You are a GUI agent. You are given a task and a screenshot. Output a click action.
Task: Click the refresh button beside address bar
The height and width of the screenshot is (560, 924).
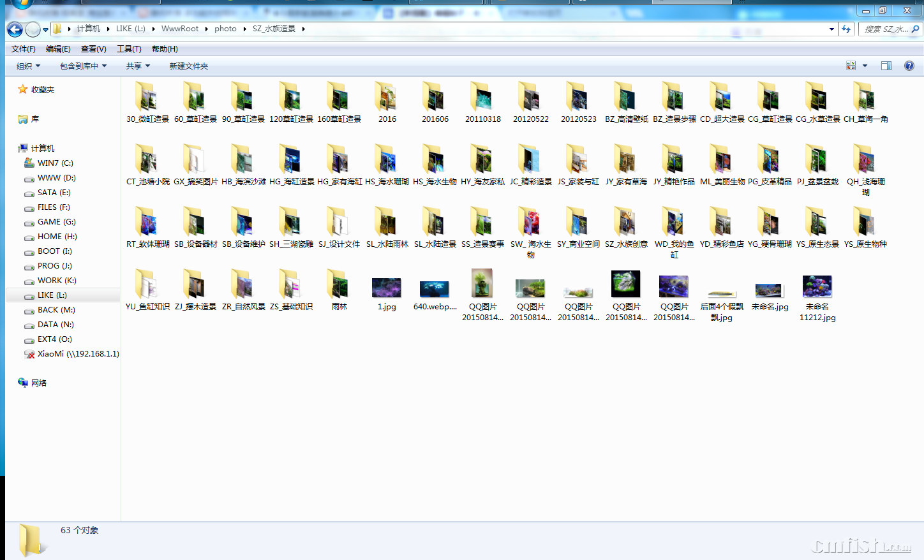(x=846, y=29)
